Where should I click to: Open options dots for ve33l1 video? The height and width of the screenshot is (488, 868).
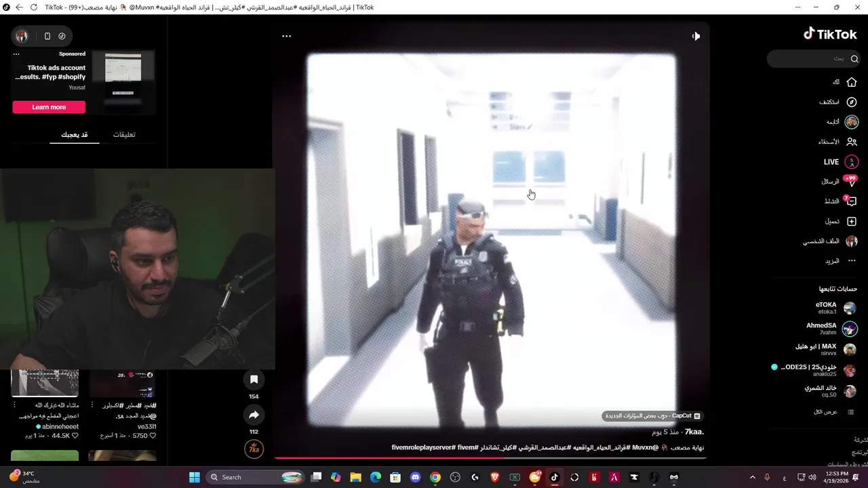(x=92, y=405)
